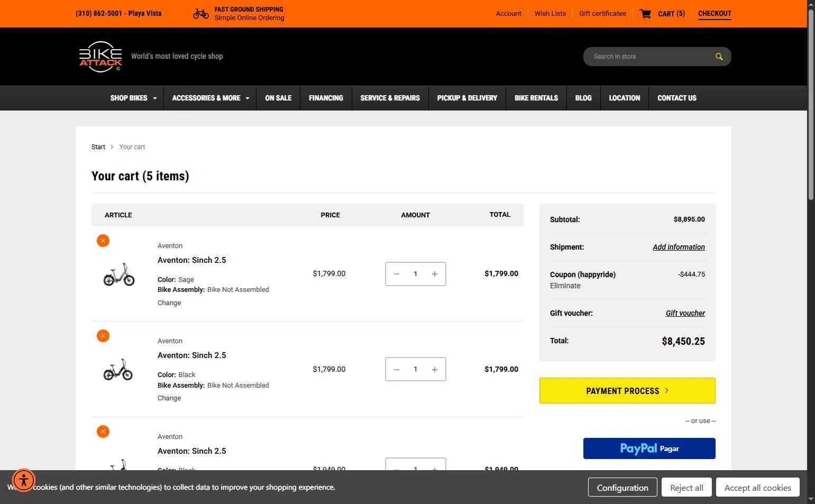Decrease quantity of Sage Sinch 2.5
Viewport: 815px width, 504px height.
[x=396, y=274]
